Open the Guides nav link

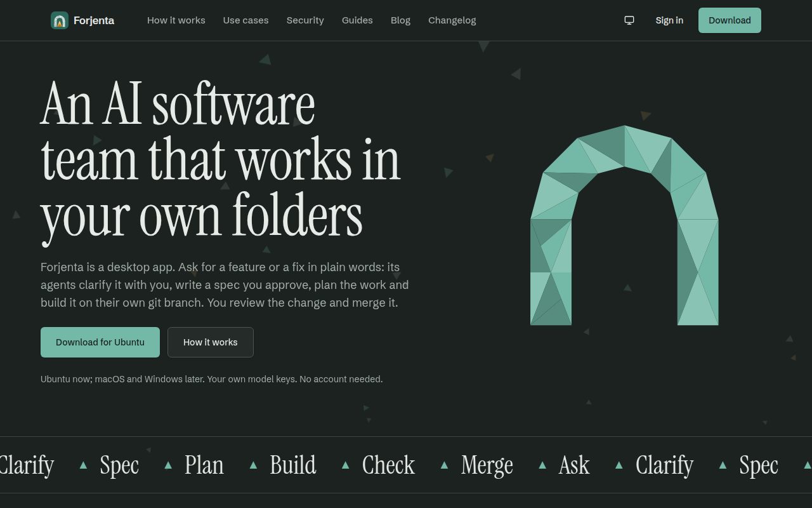(x=357, y=20)
